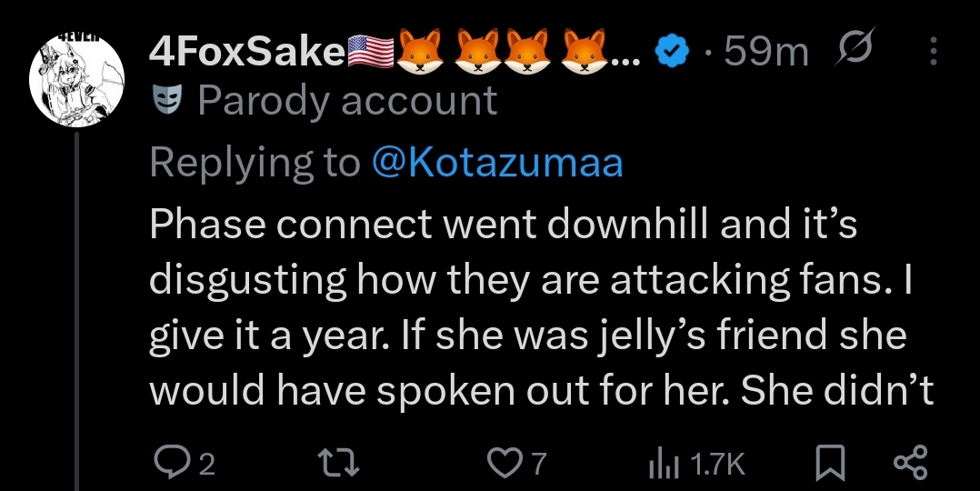Screen dimensions: 980x491
Task: Click the reply count of 2
Action: 207,464
